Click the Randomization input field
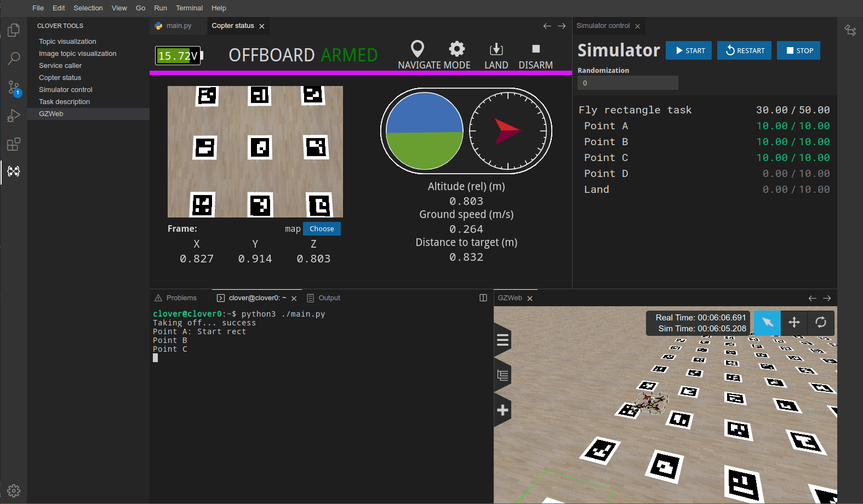863x504 pixels. point(627,83)
